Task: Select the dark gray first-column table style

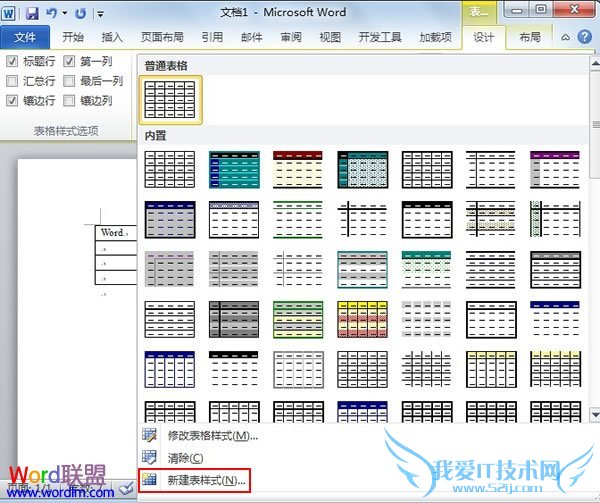Action: (x=234, y=319)
